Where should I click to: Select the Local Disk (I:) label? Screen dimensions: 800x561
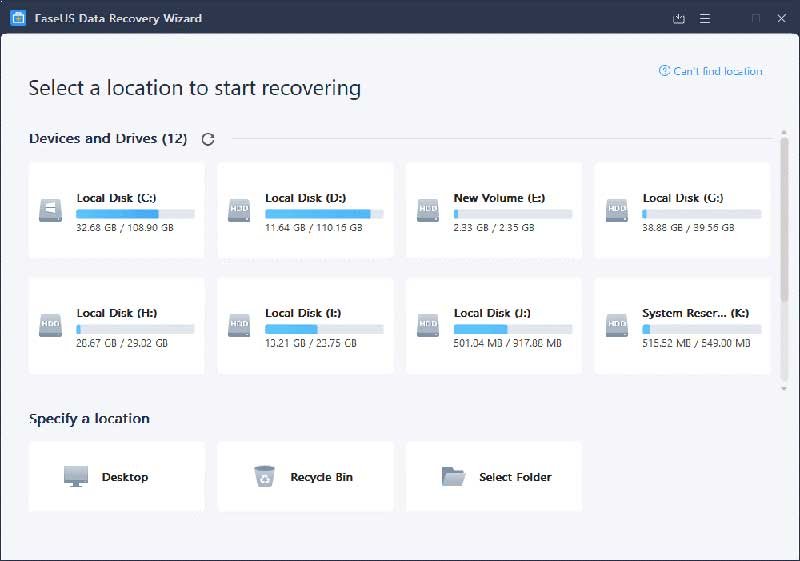(303, 313)
